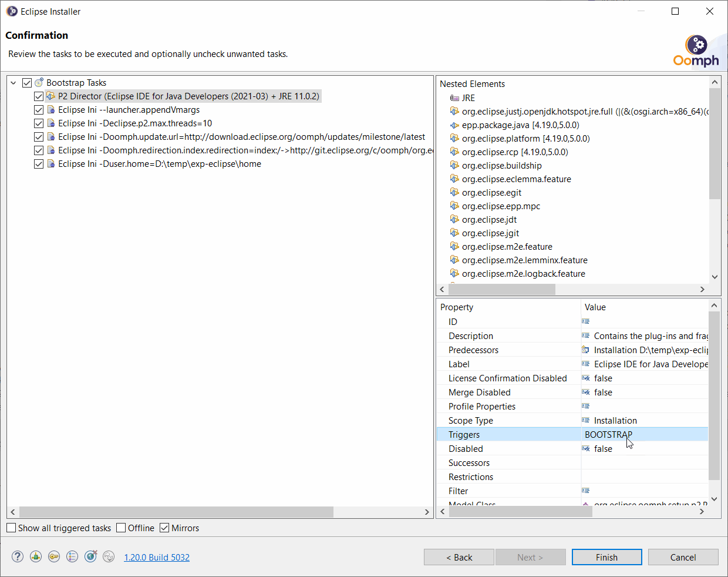Screen dimensions: 728x577
Task: Click the globe icon with red X
Action: point(90,556)
